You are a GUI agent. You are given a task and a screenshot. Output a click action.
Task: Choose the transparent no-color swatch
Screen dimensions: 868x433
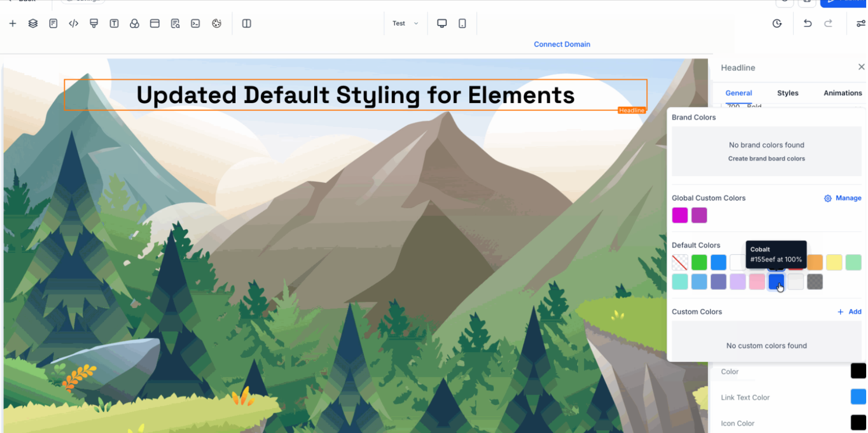pos(679,262)
